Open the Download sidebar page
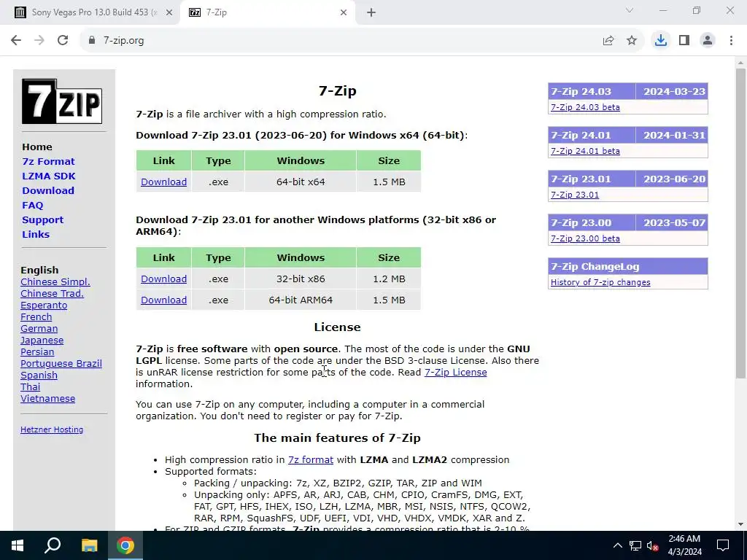Viewport: 747px width, 560px height. [x=48, y=190]
